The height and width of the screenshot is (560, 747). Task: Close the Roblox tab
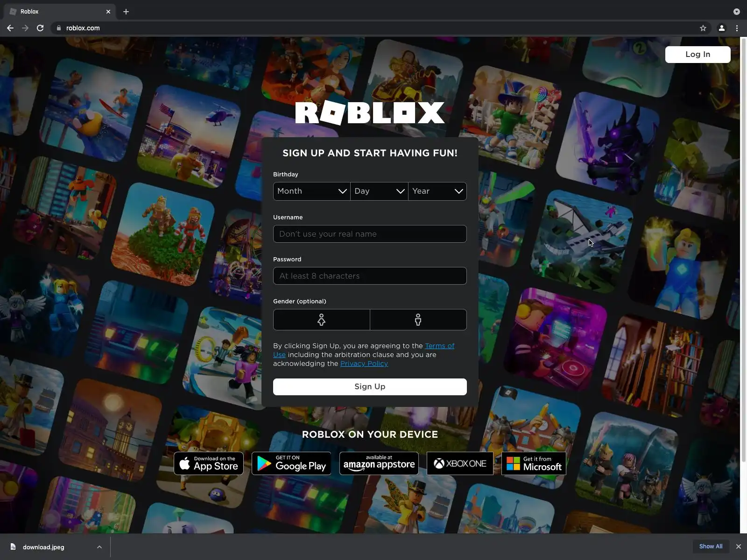click(108, 12)
